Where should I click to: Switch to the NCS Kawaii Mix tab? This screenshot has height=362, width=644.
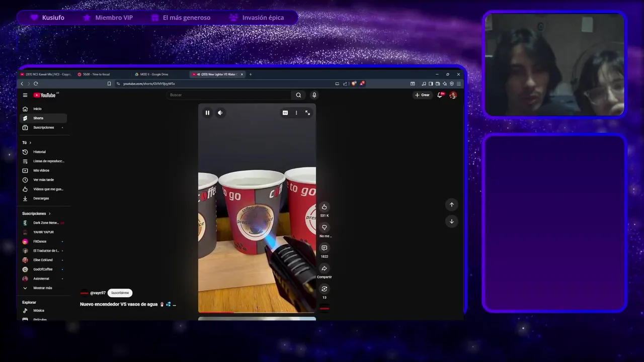click(46, 74)
